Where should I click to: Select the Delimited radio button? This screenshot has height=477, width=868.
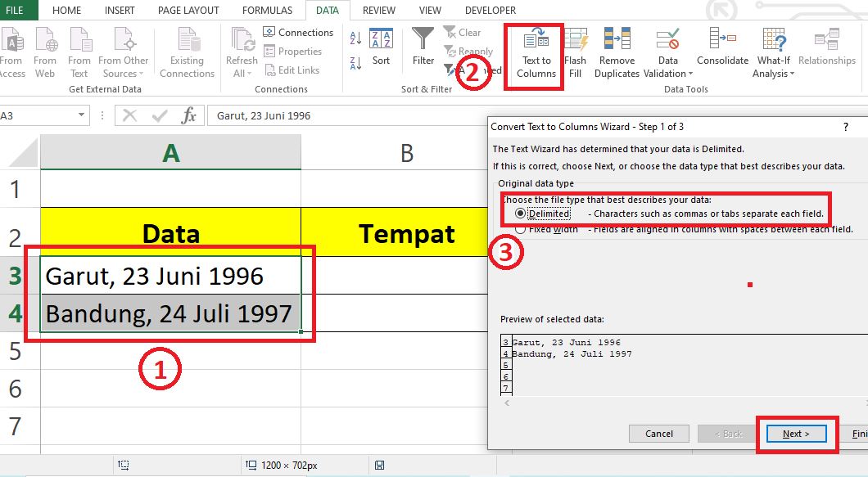click(520, 213)
